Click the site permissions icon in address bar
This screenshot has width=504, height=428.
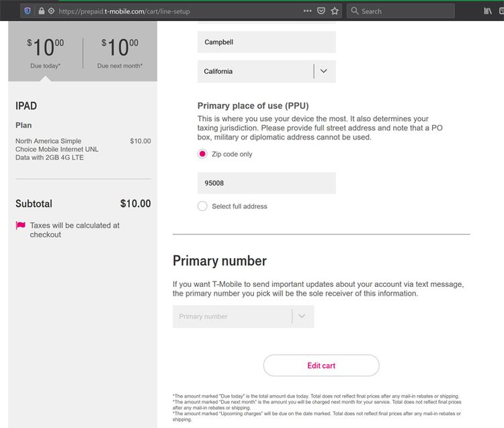(51, 11)
